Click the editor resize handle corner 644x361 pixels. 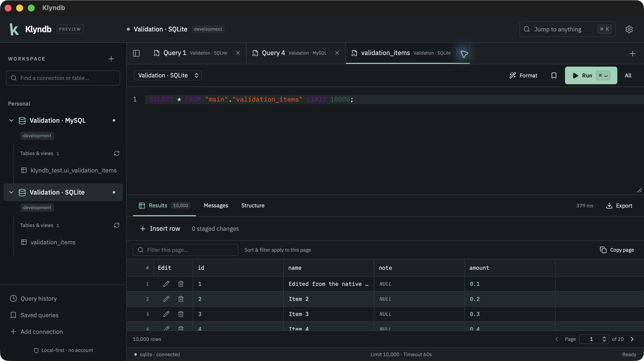point(639,190)
